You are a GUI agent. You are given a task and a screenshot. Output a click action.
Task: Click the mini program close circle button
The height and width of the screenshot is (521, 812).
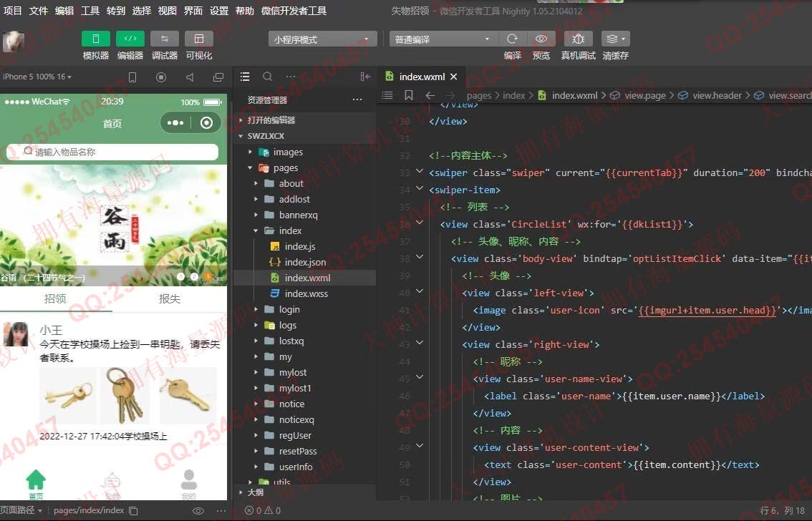tap(207, 122)
